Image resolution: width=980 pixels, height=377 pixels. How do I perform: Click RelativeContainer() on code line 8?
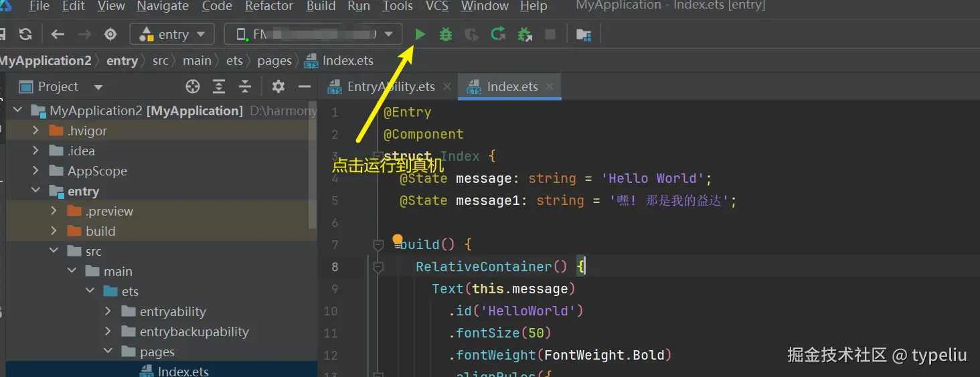(493, 267)
